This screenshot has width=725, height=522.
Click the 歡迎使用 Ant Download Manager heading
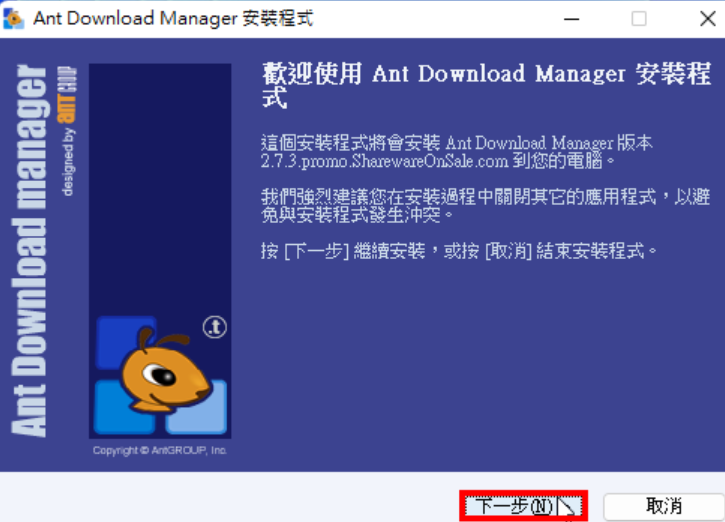coord(486,86)
